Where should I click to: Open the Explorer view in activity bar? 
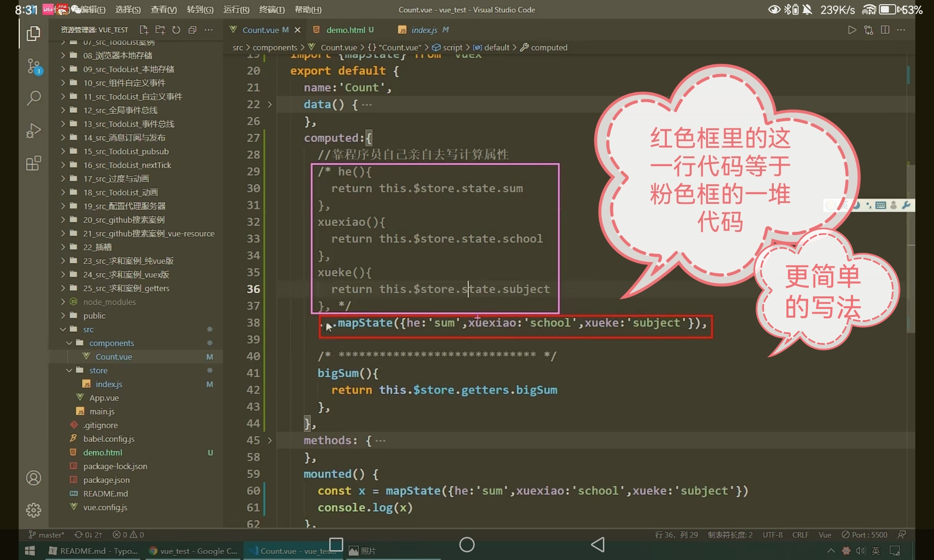click(33, 34)
